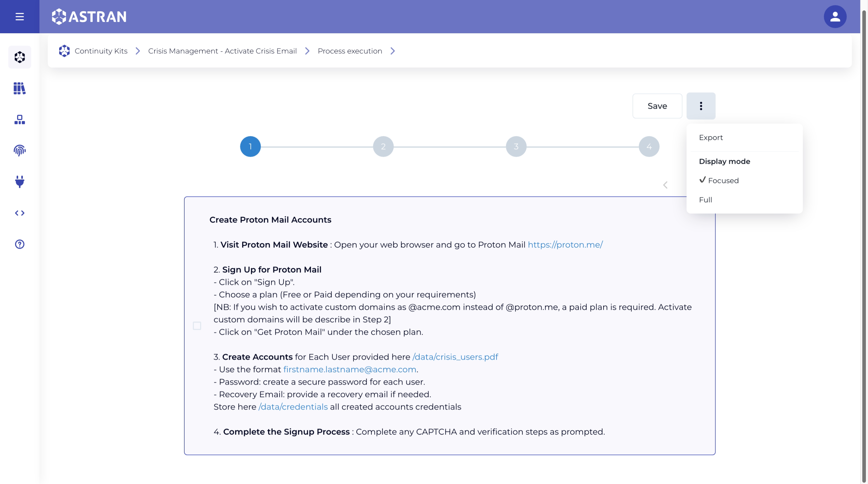Expand chevron after Crisis Management breadcrumb
The image size is (868, 484).
pos(307,51)
